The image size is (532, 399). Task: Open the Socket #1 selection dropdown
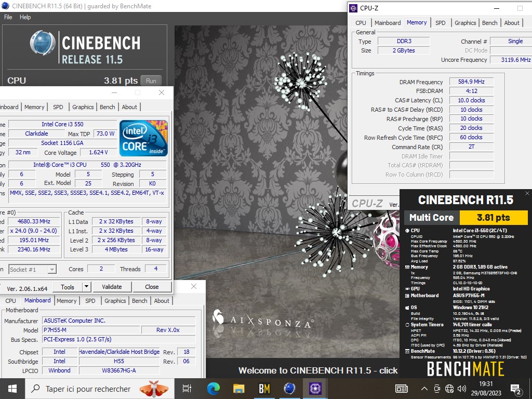tap(32, 270)
